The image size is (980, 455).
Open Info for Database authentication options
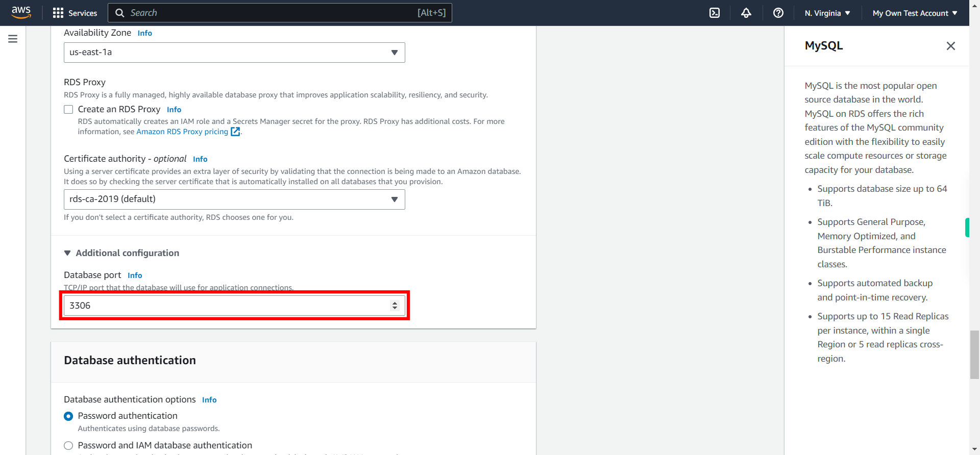[x=209, y=400]
